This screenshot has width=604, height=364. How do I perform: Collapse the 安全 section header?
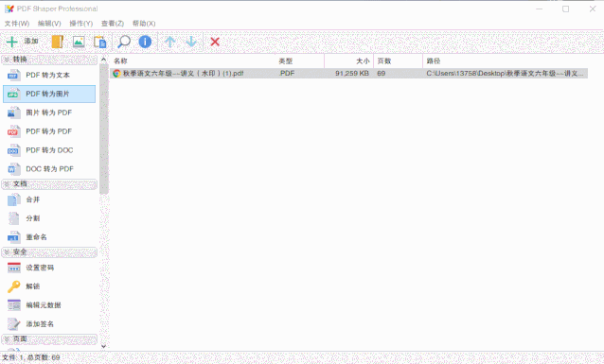[x=49, y=252]
